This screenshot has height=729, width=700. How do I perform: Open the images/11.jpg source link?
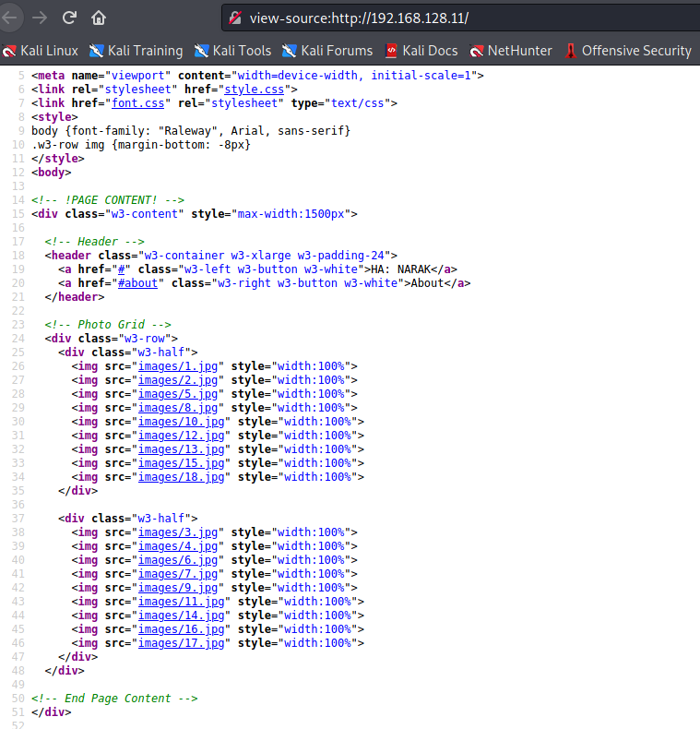(182, 602)
